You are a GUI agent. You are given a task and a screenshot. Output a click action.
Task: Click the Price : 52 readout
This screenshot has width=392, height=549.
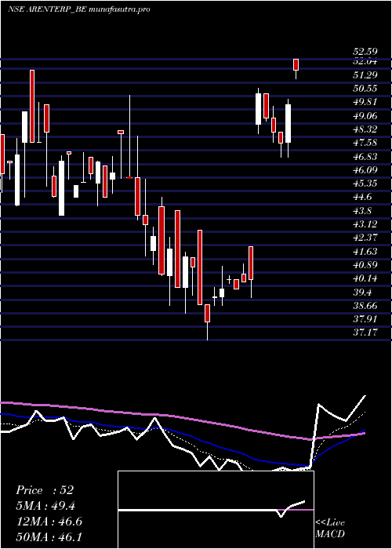pos(45,490)
